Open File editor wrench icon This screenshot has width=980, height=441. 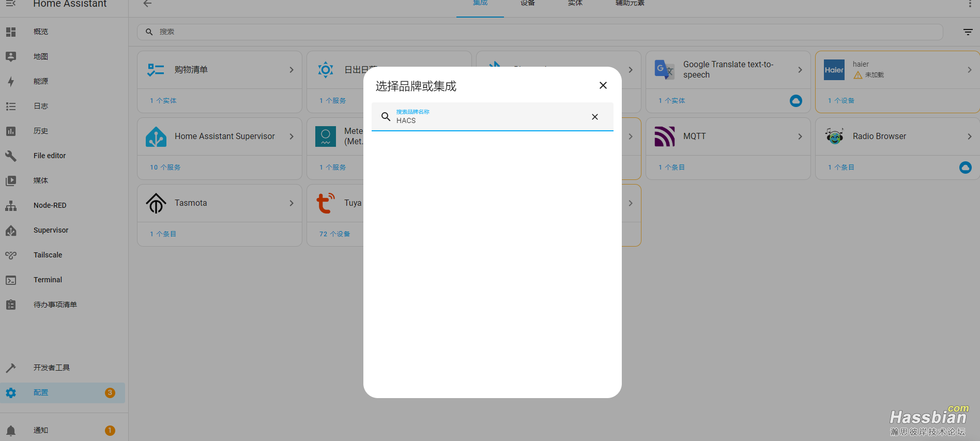[x=11, y=156]
